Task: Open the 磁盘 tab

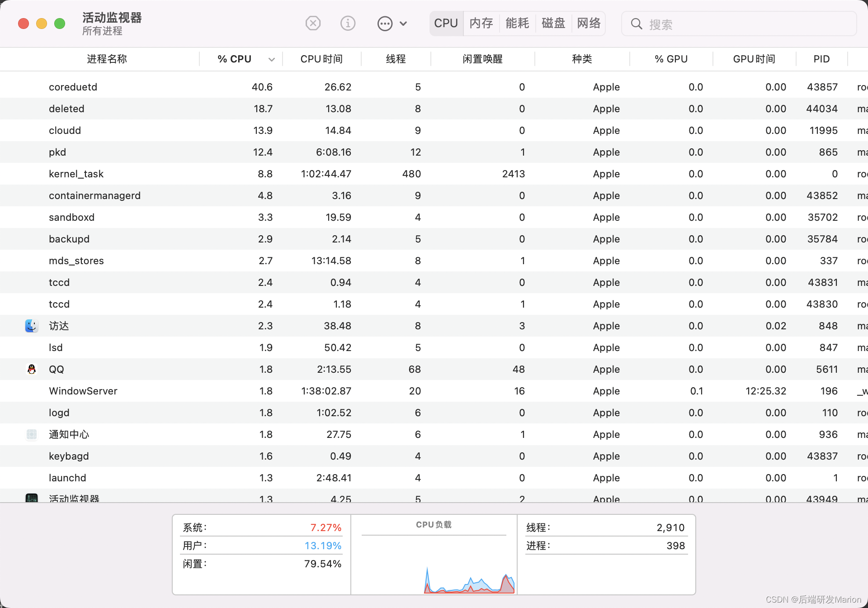Action: tap(553, 23)
